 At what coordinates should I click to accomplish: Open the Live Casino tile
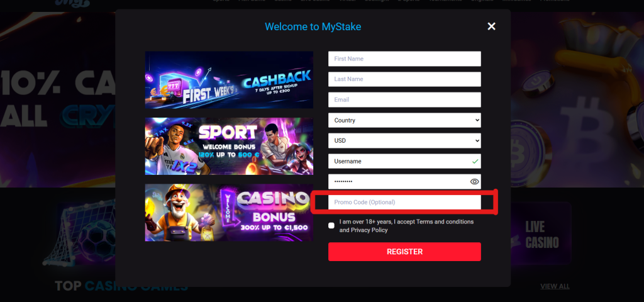pyautogui.click(x=541, y=234)
